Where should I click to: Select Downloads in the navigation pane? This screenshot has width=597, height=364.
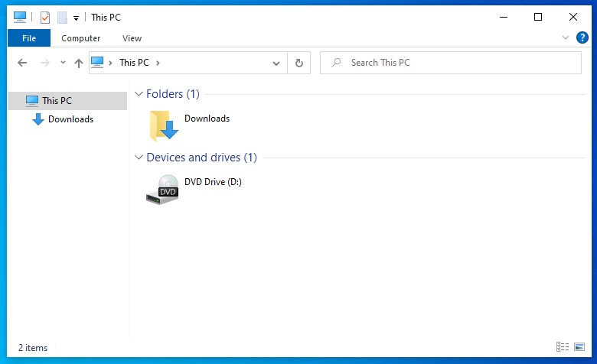70,119
